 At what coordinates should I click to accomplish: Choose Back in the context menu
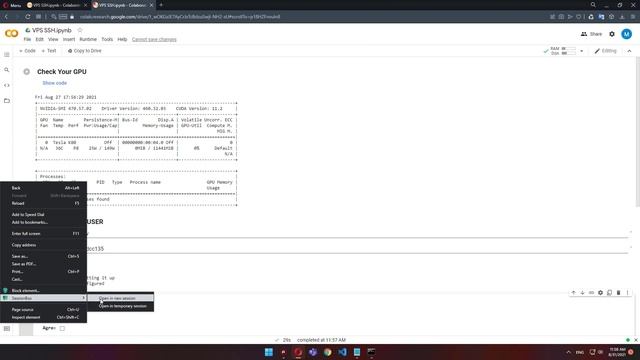(44, 188)
